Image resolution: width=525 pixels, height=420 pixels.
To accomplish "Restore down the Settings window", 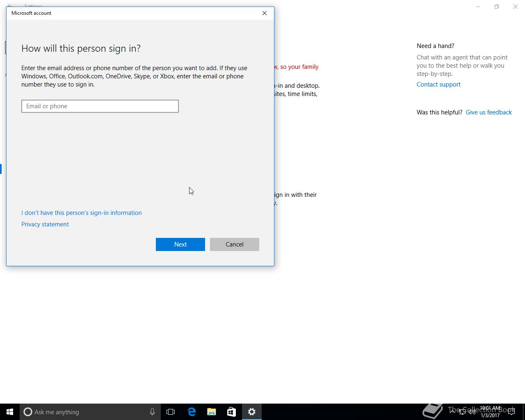I will click(497, 7).
